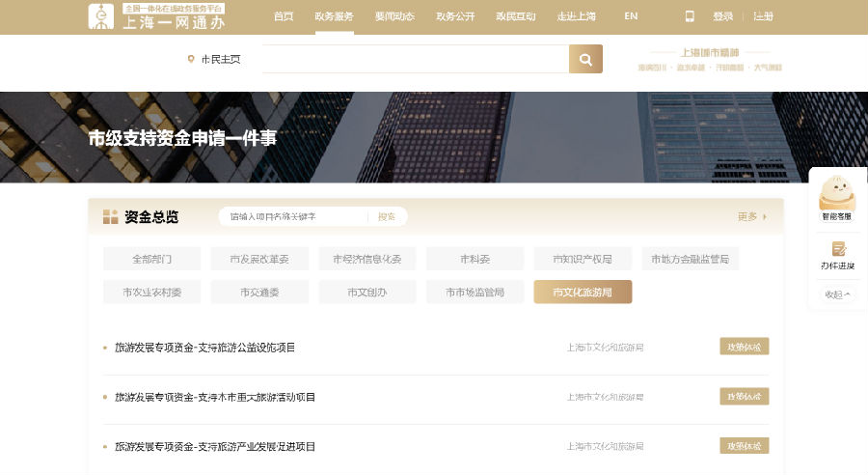Open the mobile phone icon in header

[690, 16]
